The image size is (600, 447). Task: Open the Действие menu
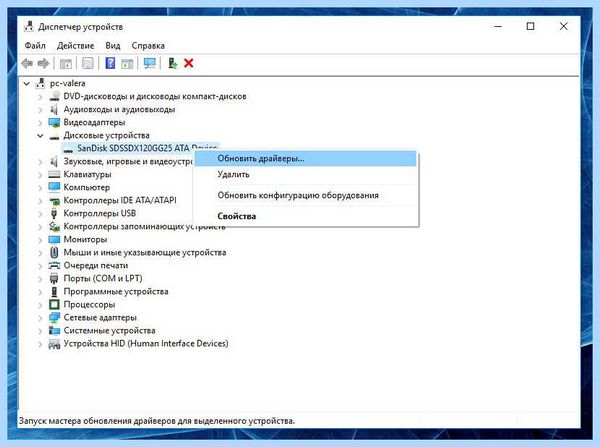click(75, 46)
